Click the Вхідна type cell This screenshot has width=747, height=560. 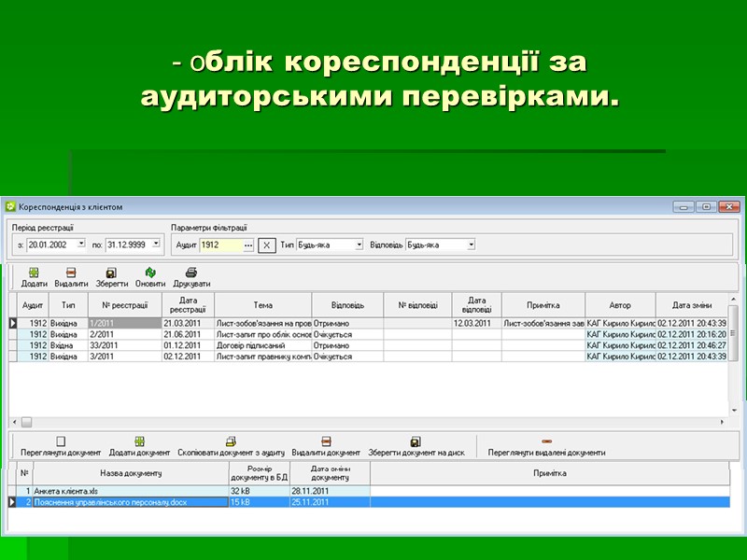[68, 345]
